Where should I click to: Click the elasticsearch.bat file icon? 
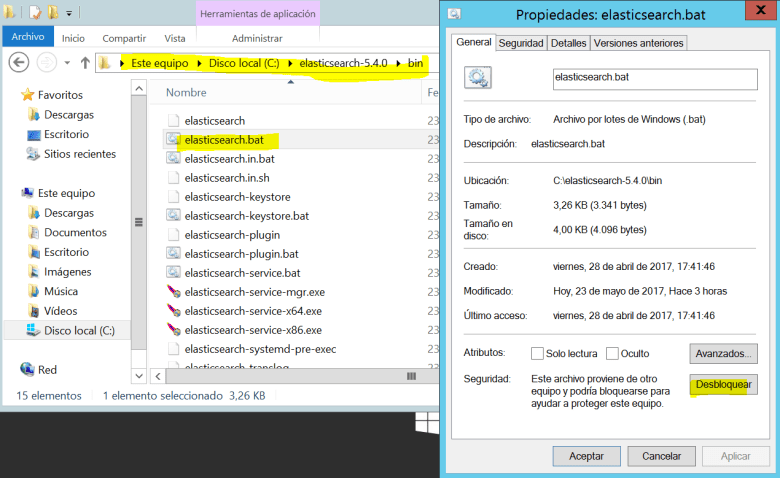173,140
